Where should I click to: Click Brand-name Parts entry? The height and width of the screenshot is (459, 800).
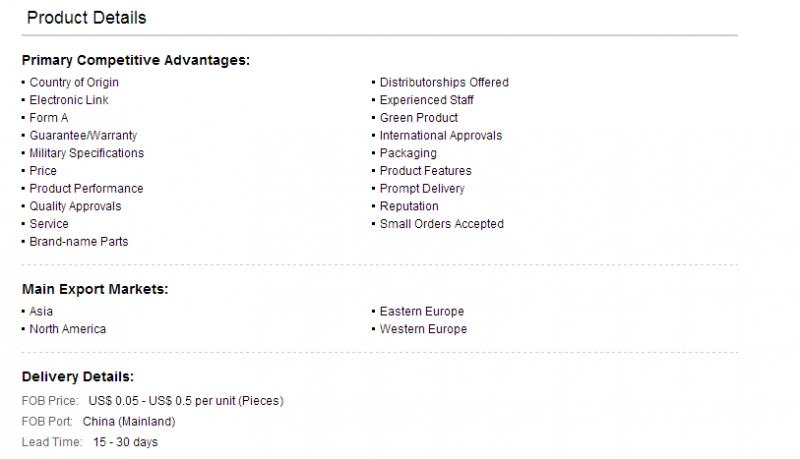(79, 242)
